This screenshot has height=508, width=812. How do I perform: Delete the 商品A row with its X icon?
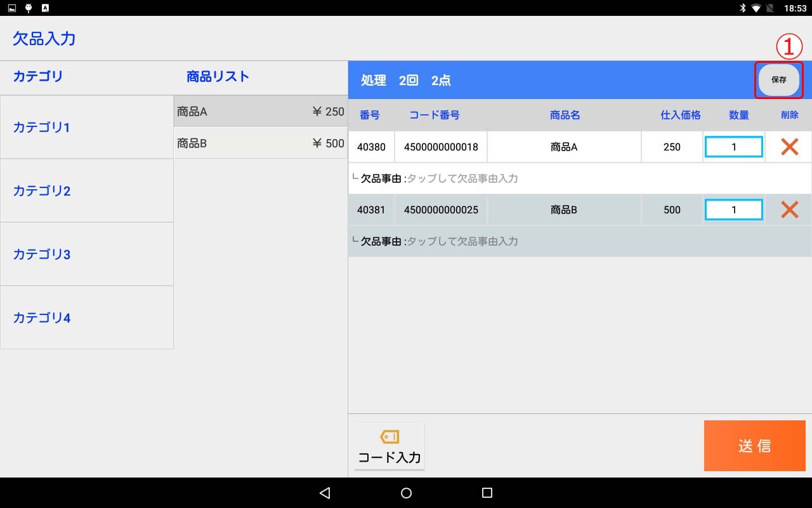[x=789, y=147]
